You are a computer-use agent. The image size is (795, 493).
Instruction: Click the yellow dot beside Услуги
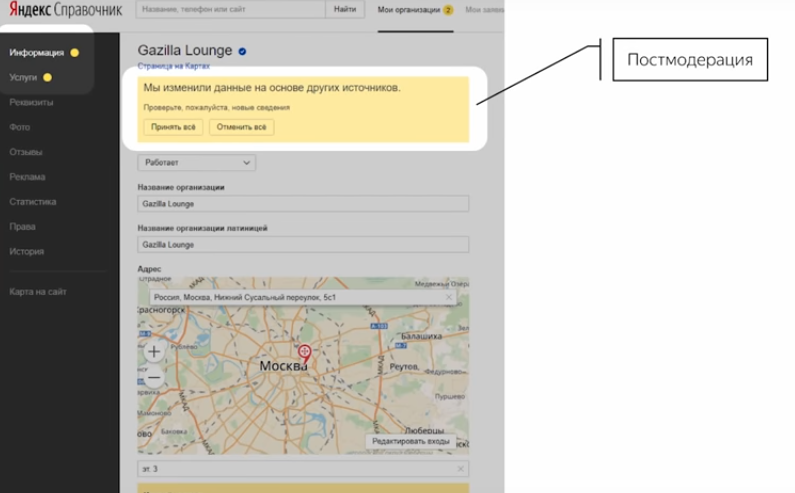[x=47, y=78]
